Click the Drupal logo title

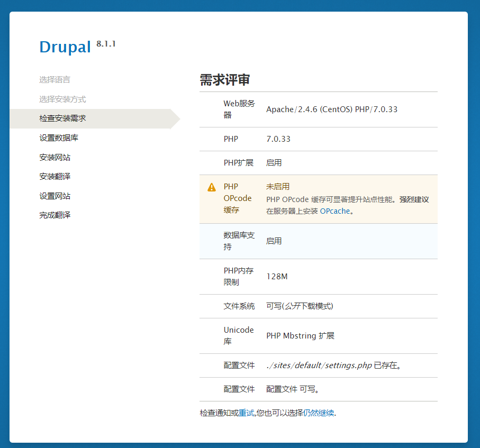(x=65, y=47)
